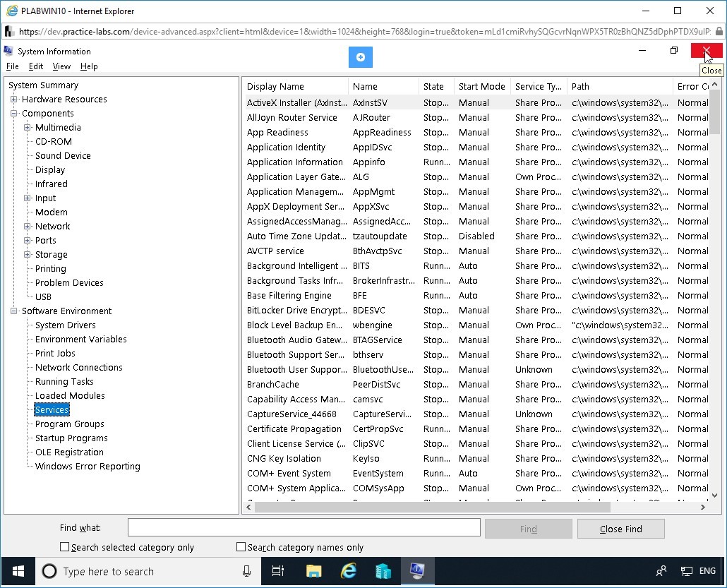The image size is (727, 588).
Task: Select the Certificate Propagation row
Action: click(x=476, y=429)
